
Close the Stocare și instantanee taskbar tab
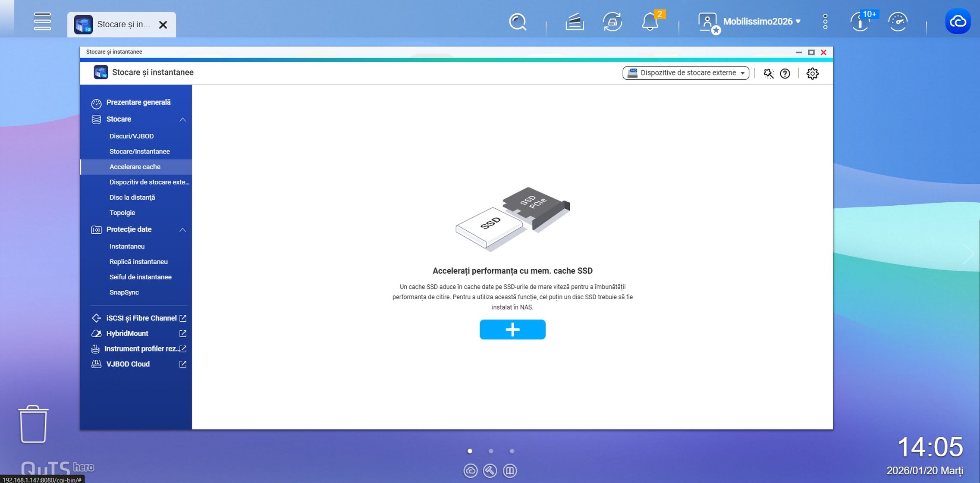coord(163,25)
